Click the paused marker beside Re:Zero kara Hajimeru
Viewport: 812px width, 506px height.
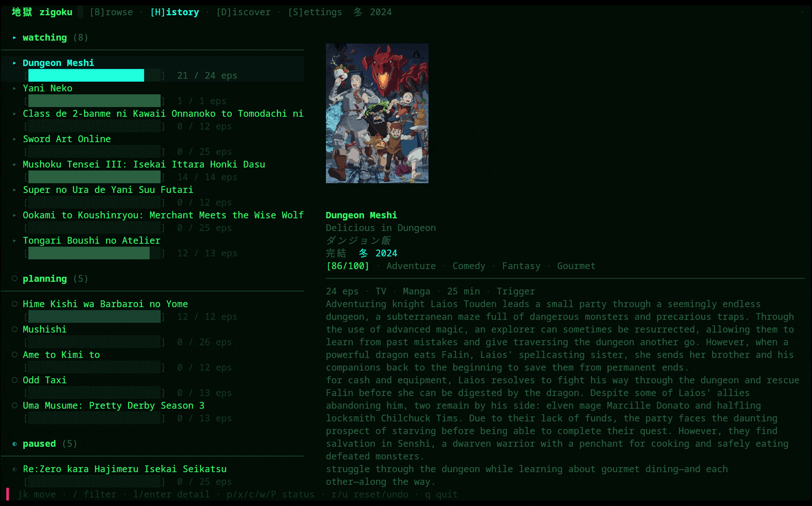tap(15, 469)
